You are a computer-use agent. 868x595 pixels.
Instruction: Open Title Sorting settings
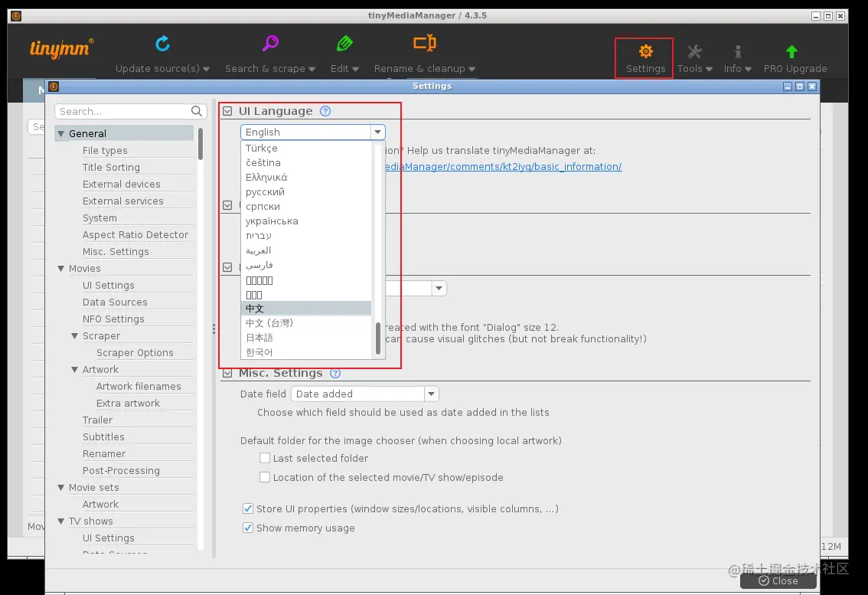pyautogui.click(x=111, y=167)
